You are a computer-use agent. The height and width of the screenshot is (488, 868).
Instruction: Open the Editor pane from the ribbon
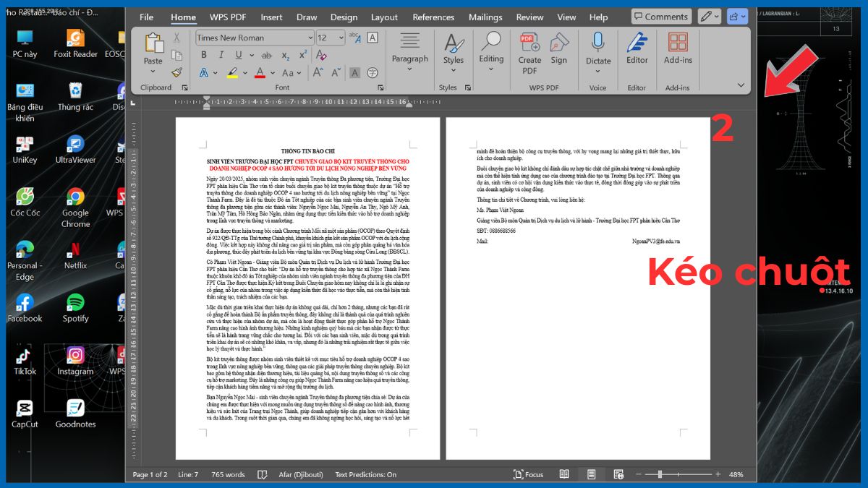click(x=637, y=49)
